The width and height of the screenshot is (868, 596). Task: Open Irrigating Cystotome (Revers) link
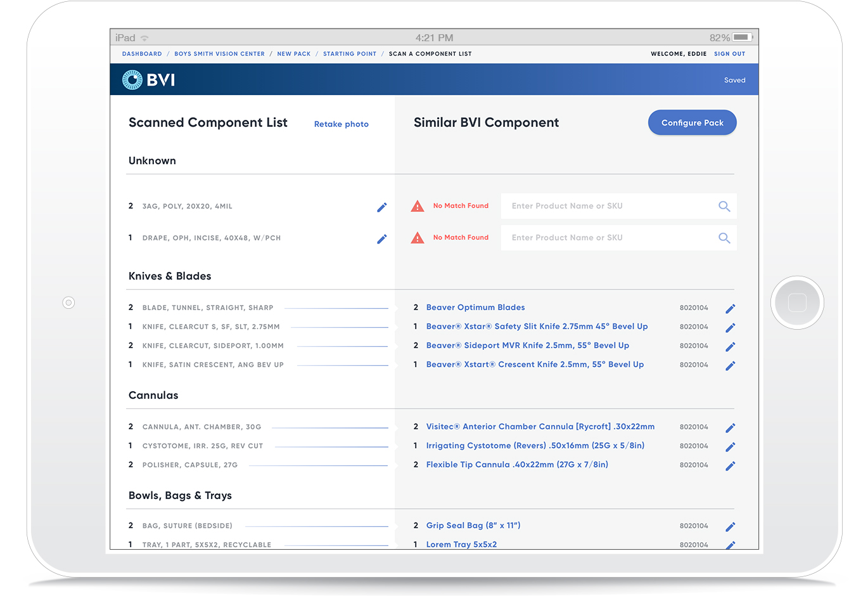coord(535,446)
